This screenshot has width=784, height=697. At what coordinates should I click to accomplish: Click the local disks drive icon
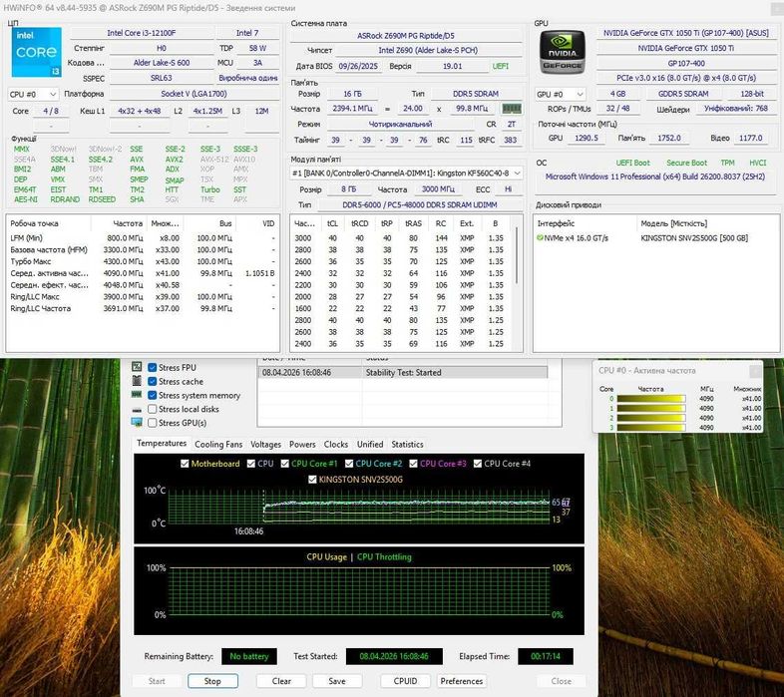137,410
